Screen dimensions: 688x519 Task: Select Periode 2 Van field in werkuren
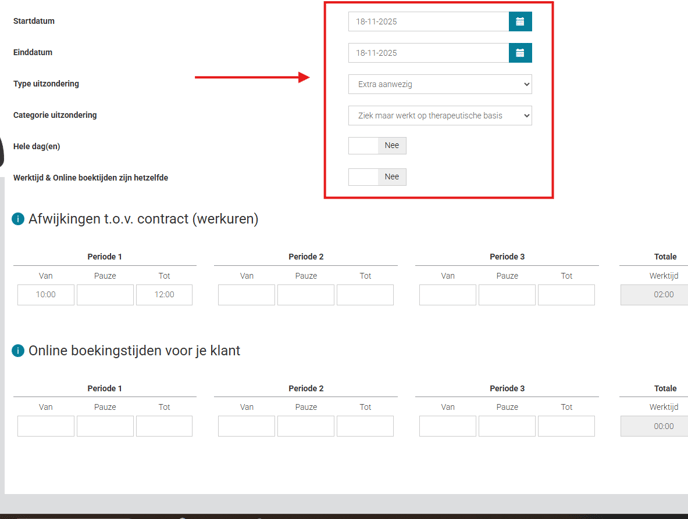[246, 295]
